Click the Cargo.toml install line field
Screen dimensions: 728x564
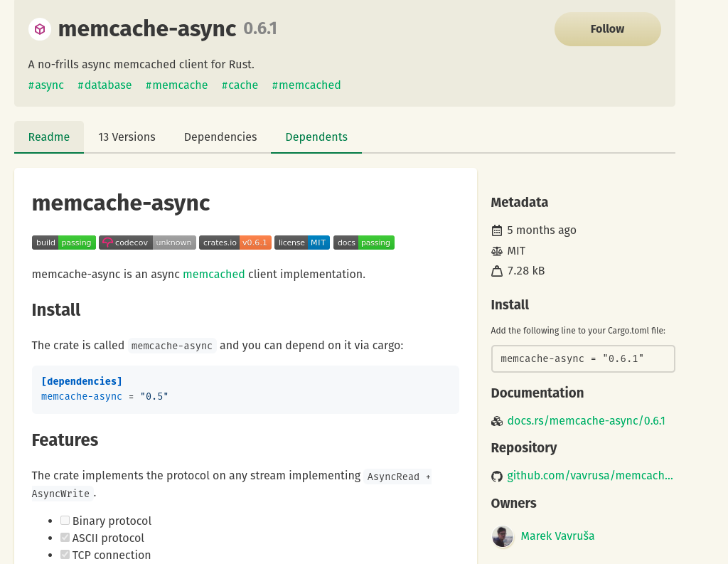click(583, 358)
